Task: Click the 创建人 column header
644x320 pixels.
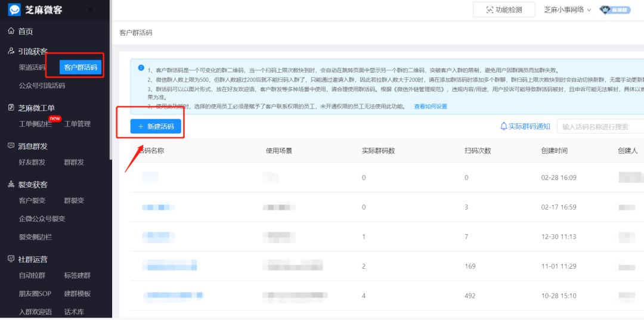Action: pos(628,151)
